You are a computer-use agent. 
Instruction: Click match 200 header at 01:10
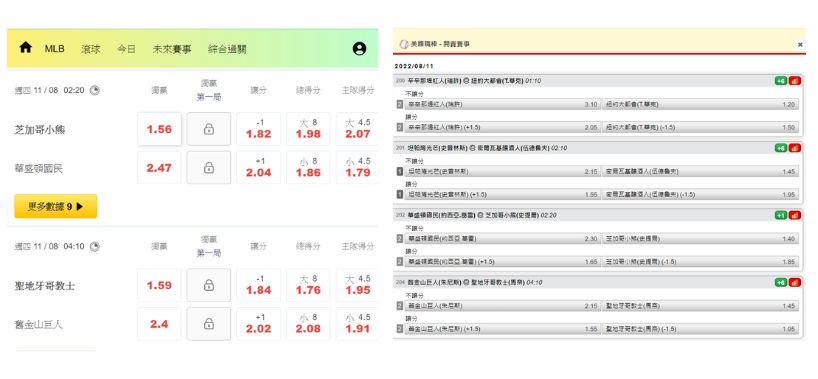click(x=598, y=81)
